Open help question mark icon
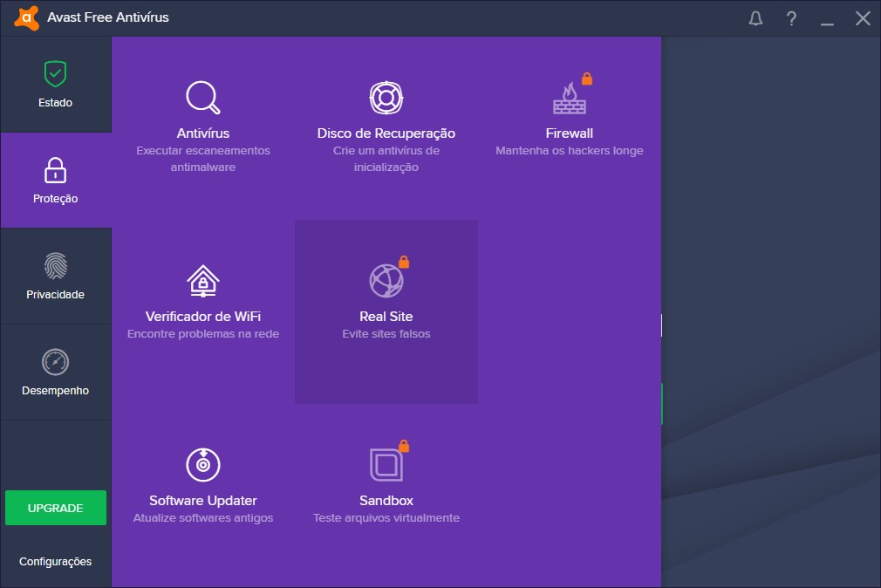Viewport: 881px width, 588px height. pyautogui.click(x=791, y=18)
